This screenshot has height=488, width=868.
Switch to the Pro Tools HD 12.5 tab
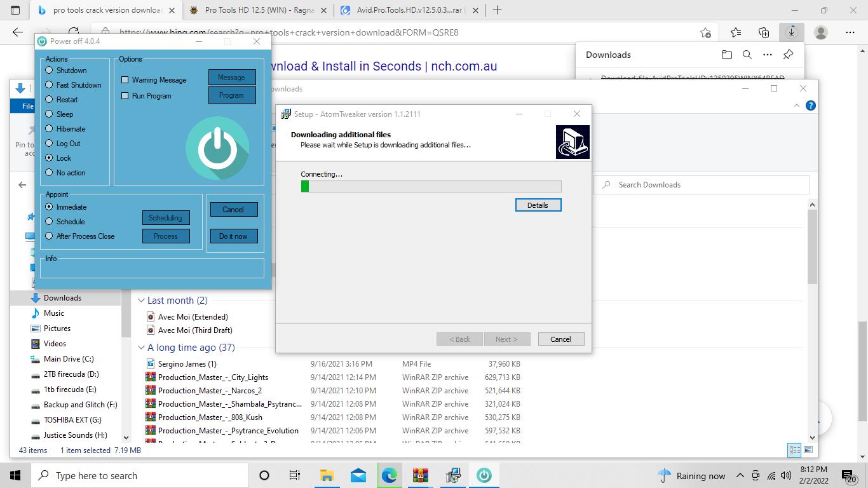[259, 10]
